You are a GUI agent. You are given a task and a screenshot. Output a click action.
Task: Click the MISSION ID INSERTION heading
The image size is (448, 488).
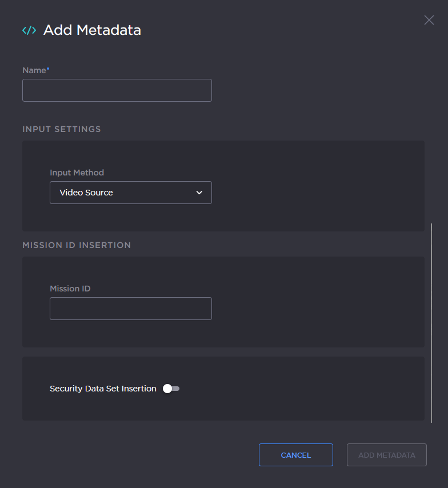(x=77, y=245)
